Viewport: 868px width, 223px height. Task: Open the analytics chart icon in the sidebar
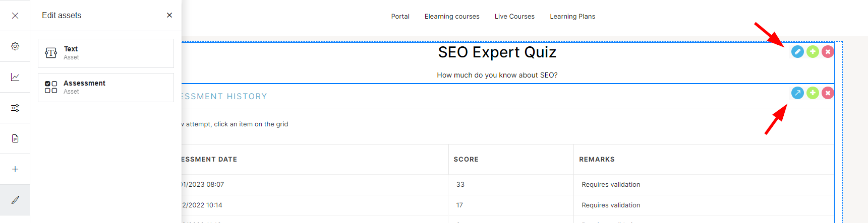(15, 77)
